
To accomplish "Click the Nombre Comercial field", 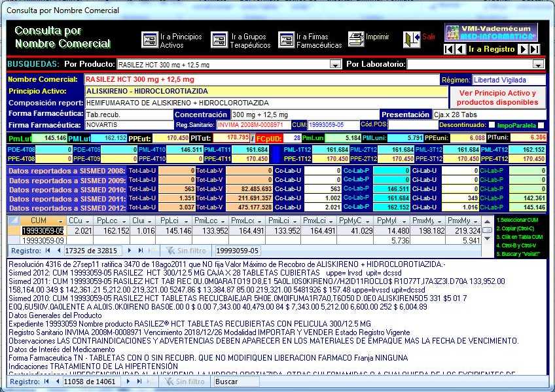I will coord(262,79).
